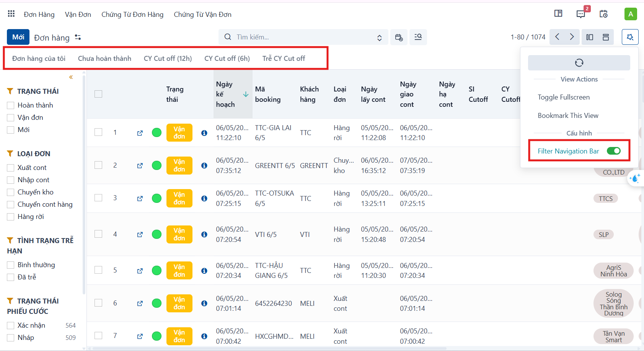644x351 pixels.
Task: Go to previous page of records
Action: (557, 37)
